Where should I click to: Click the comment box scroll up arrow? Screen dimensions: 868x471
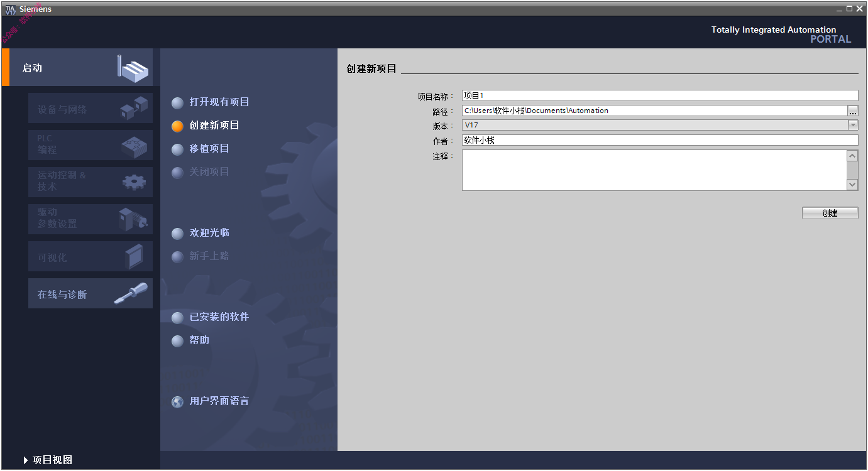point(852,156)
